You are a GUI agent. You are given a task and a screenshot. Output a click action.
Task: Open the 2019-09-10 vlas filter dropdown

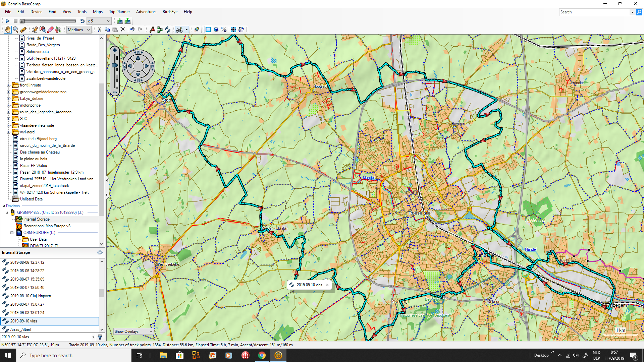pyautogui.click(x=93, y=337)
